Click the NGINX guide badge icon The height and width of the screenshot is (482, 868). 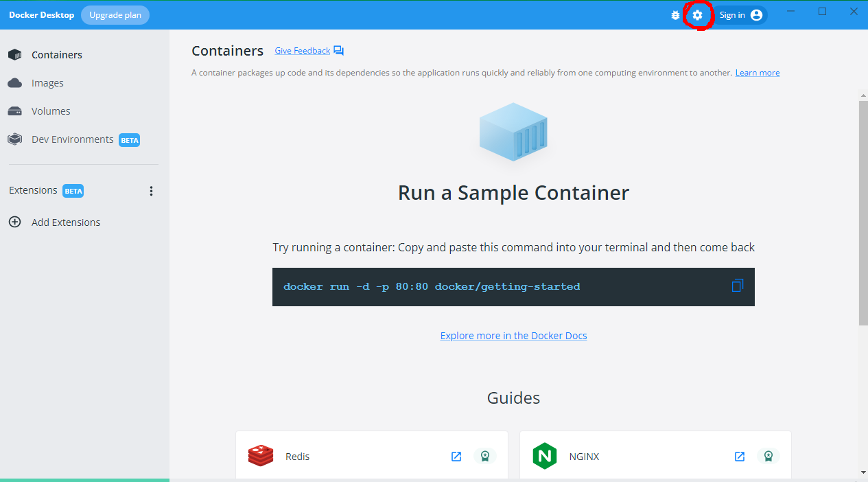tap(769, 457)
